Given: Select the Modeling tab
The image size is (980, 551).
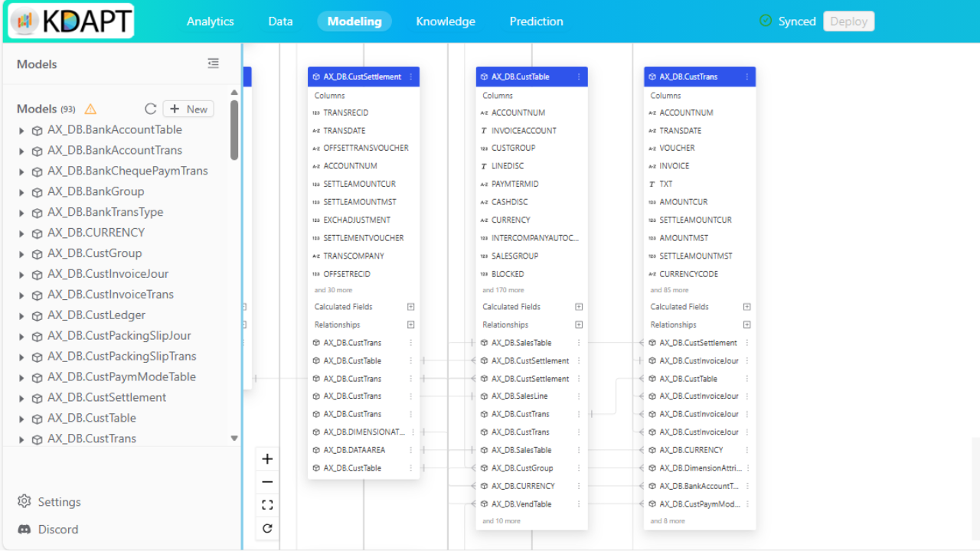Looking at the screenshot, I should point(354,21).
